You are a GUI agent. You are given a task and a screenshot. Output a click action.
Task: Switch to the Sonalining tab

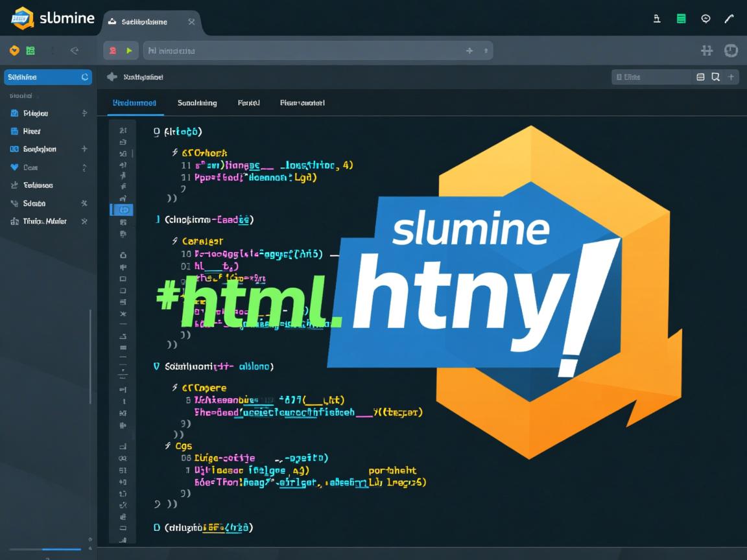[196, 102]
